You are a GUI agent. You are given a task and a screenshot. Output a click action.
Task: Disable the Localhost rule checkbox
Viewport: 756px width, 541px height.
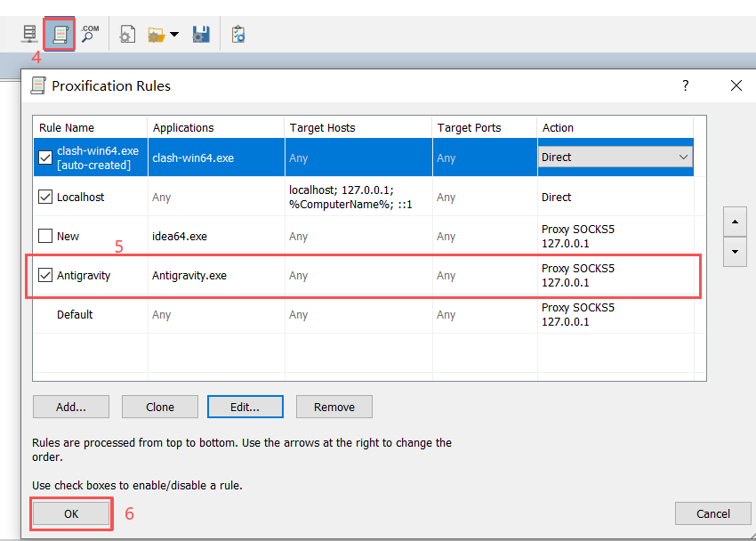tap(45, 197)
